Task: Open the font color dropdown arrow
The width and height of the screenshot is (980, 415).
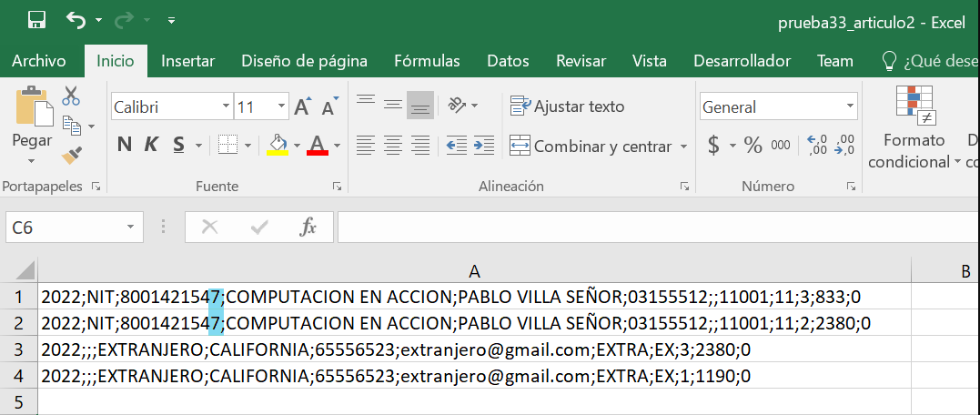Action: pos(337,147)
